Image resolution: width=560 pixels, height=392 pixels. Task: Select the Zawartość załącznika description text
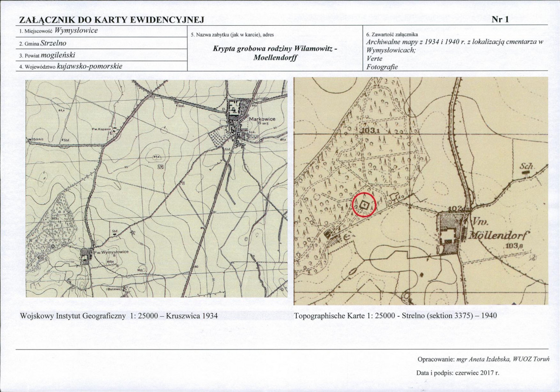click(455, 54)
